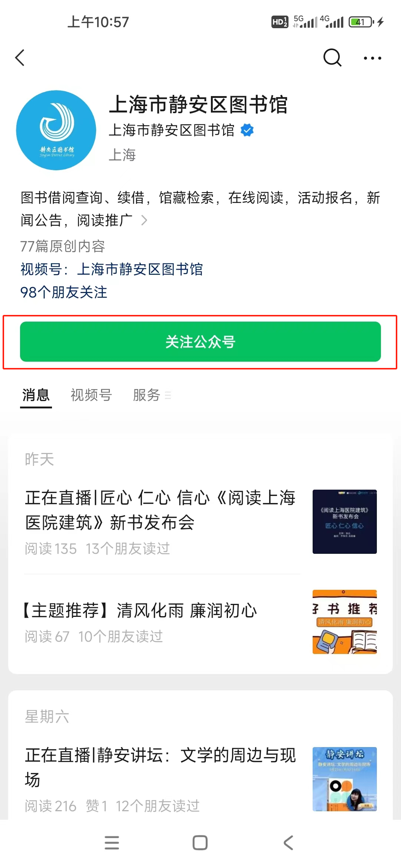Tap the 静安讲坛 article thumbnail

coord(345,779)
